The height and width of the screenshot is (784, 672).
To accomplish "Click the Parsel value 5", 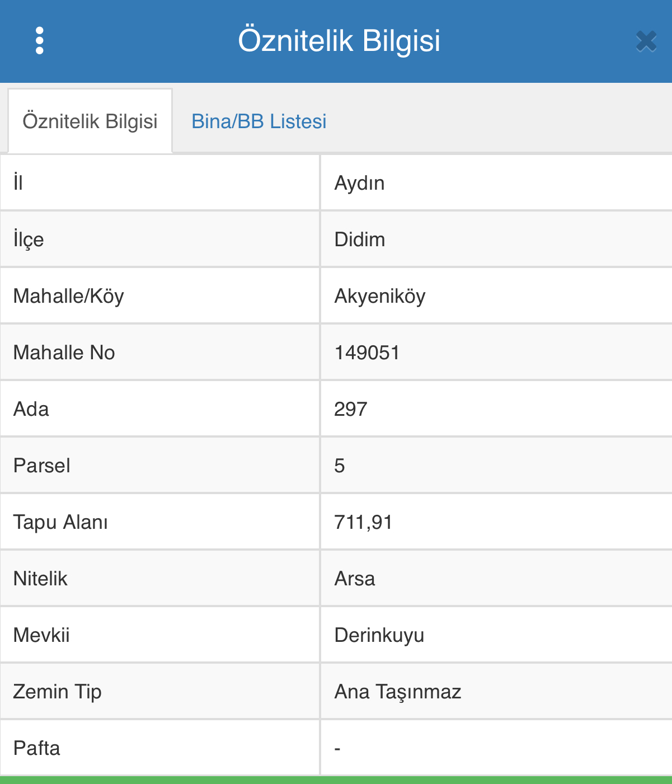I will pyautogui.click(x=339, y=466).
